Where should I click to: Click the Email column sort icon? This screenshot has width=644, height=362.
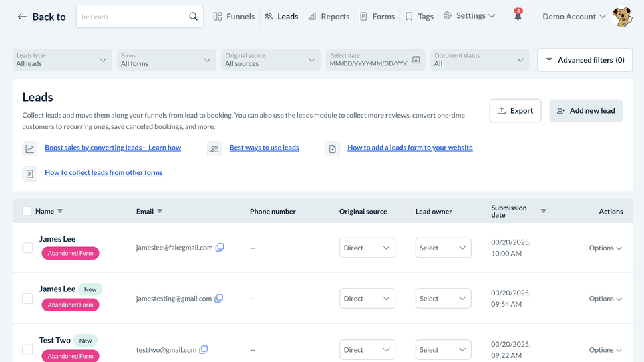tap(160, 211)
